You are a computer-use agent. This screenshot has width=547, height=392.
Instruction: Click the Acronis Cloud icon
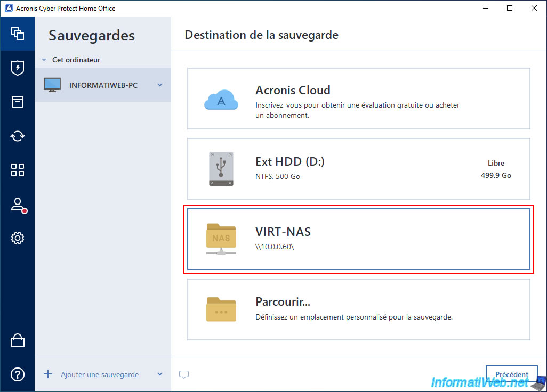(221, 100)
